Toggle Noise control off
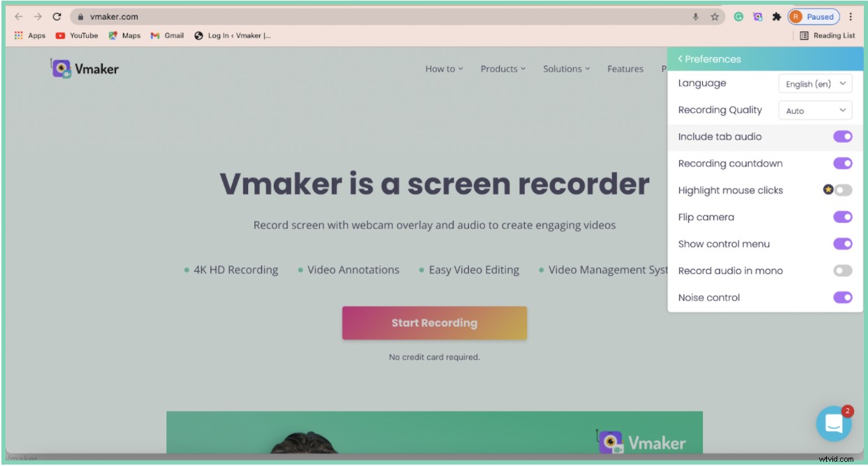 pos(843,297)
